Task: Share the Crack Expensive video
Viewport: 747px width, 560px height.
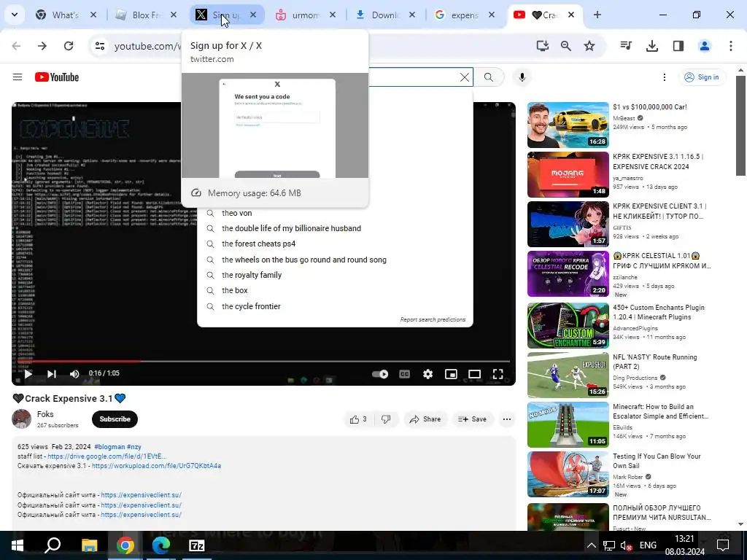Action: [425, 419]
